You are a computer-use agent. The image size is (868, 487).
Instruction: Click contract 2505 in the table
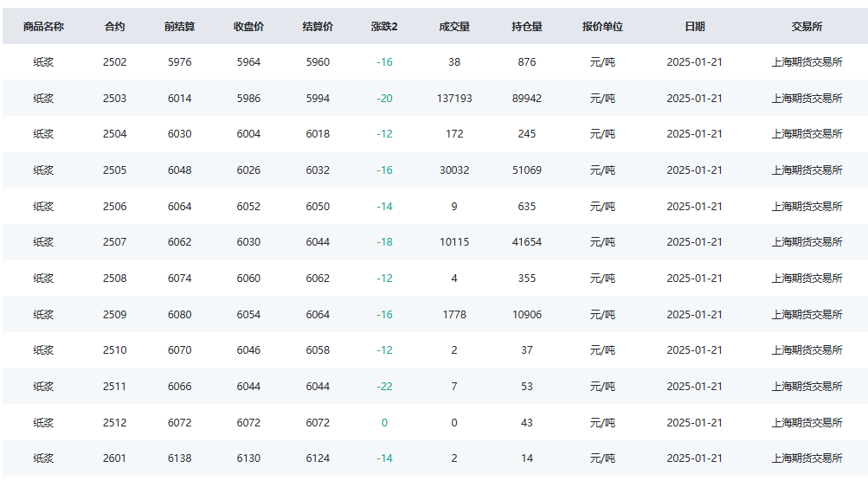coord(114,170)
